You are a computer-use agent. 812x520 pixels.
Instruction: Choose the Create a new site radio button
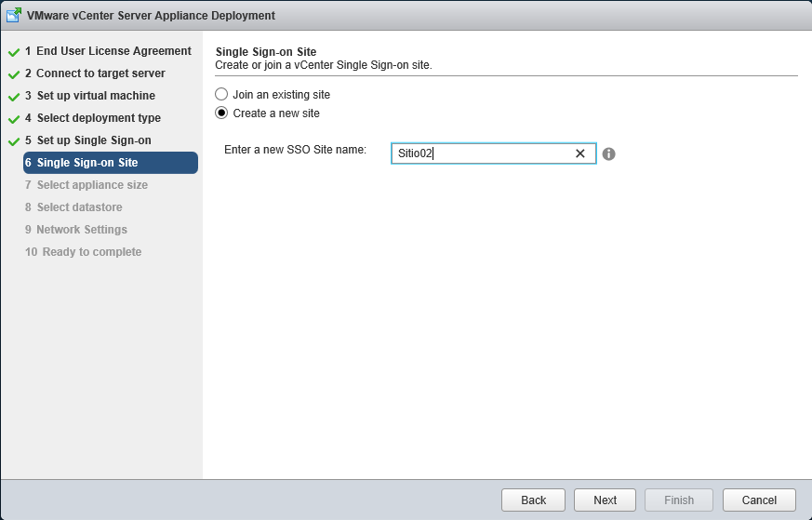(221, 113)
